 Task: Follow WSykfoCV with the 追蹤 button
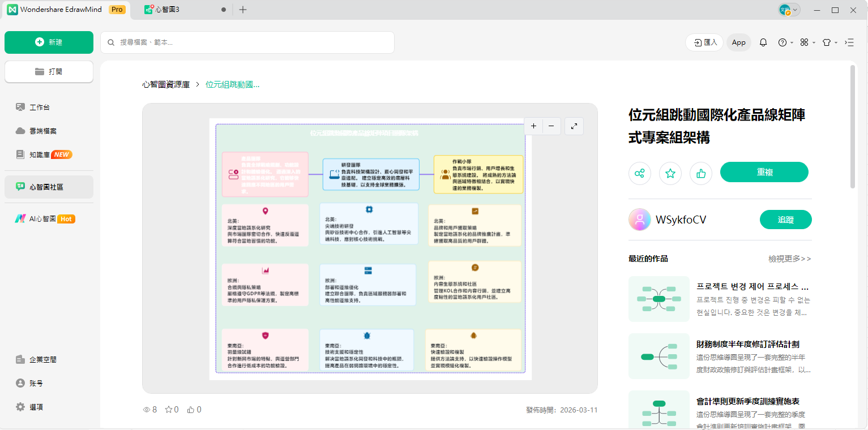point(785,220)
